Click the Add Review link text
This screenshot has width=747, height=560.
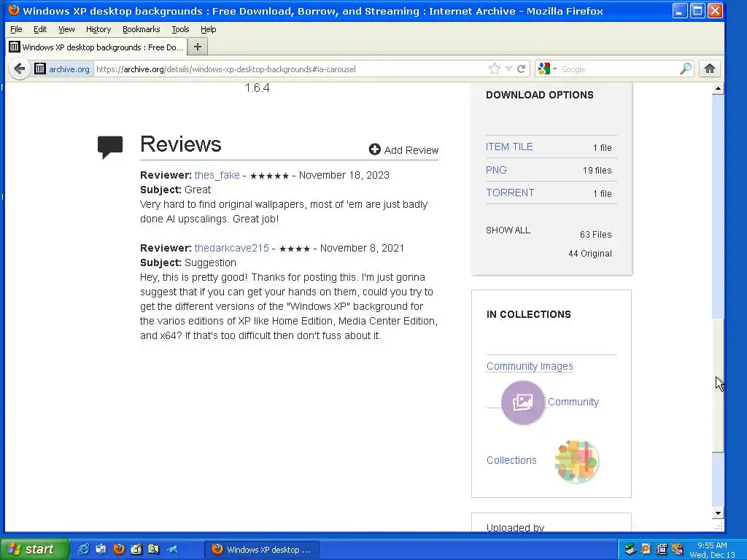click(411, 150)
